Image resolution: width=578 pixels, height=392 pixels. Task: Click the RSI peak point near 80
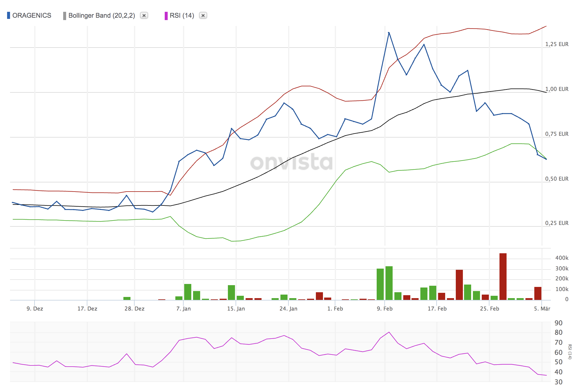point(389,332)
